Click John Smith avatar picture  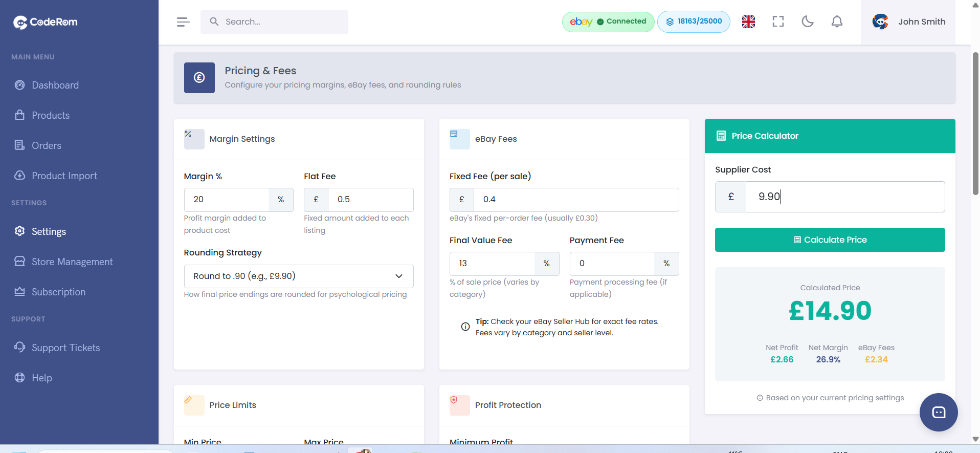[x=880, y=21]
